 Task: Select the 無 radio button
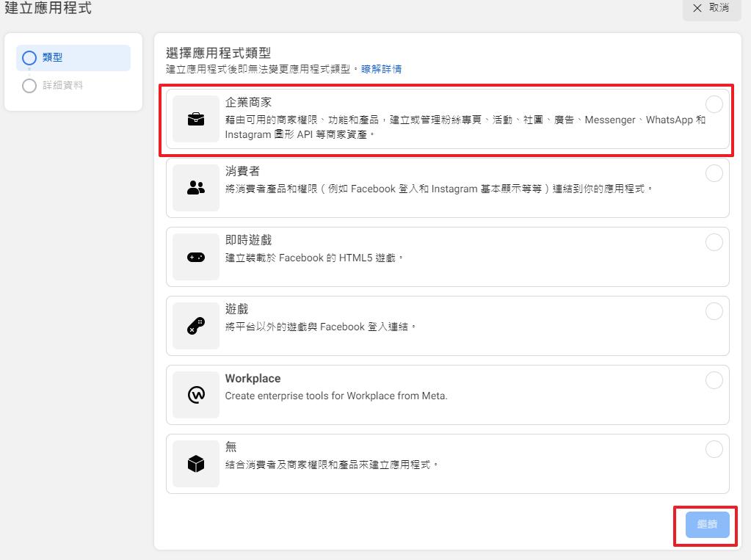coord(714,449)
